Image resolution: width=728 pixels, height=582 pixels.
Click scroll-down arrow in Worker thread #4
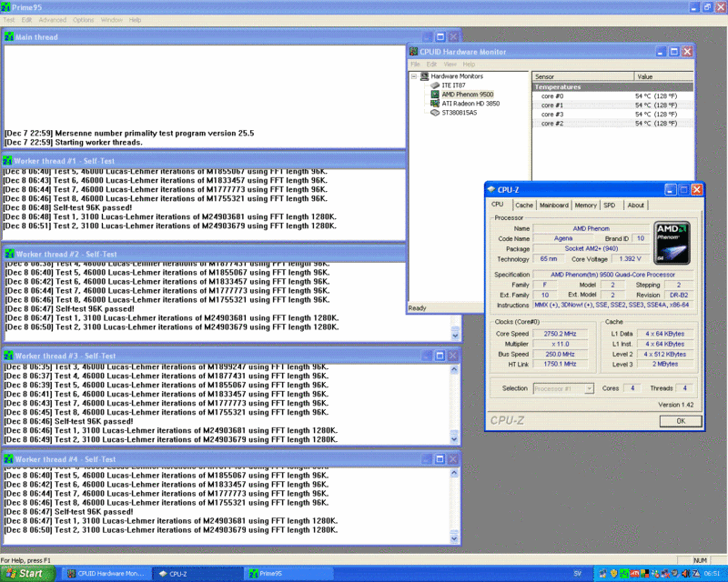[454, 539]
